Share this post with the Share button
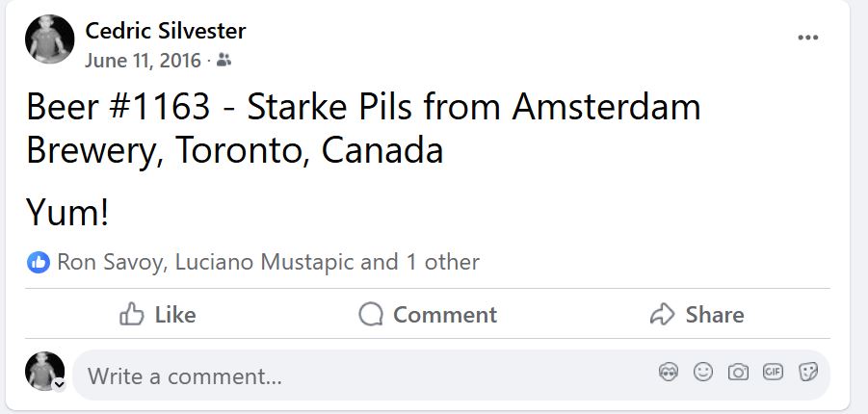Screen dimensions: 868x414 tap(697, 315)
